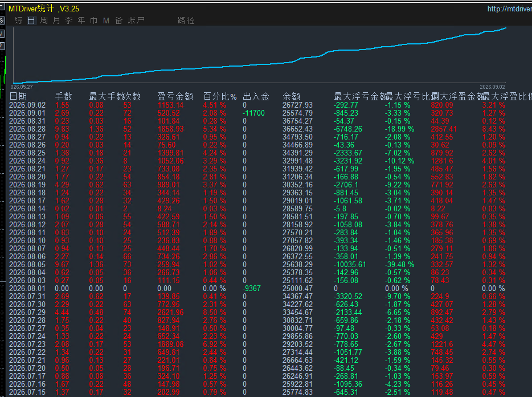Open the 月 monthly statistics tab
Screen dimensions: 532x397
coord(56,21)
